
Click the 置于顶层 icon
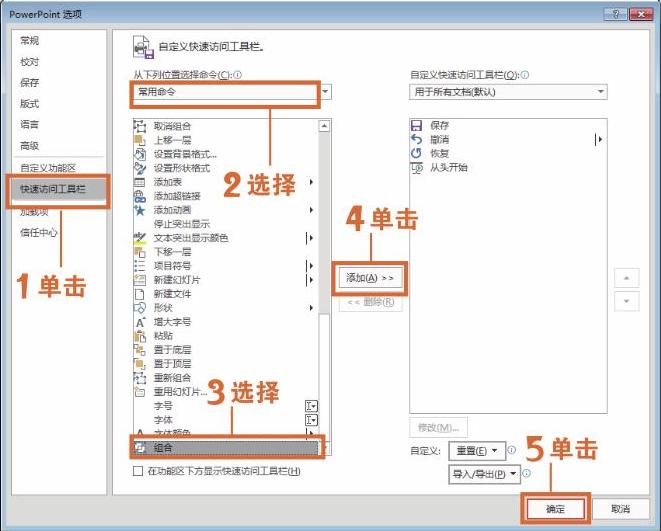click(140, 364)
